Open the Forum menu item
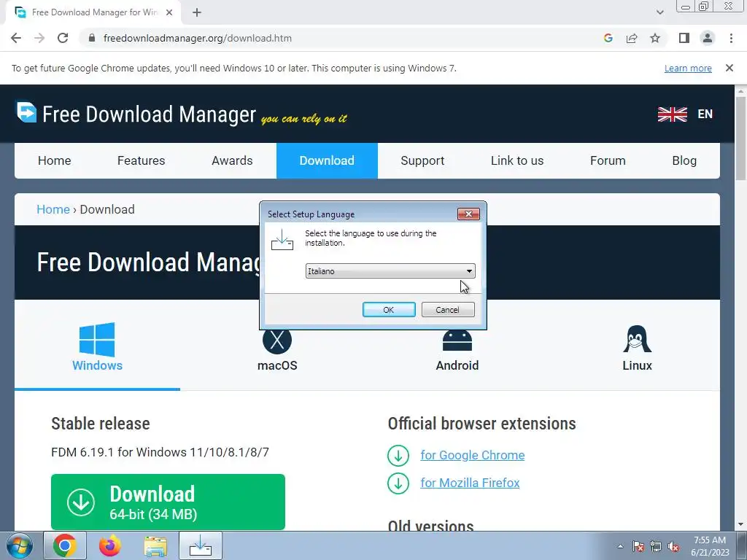 608,160
